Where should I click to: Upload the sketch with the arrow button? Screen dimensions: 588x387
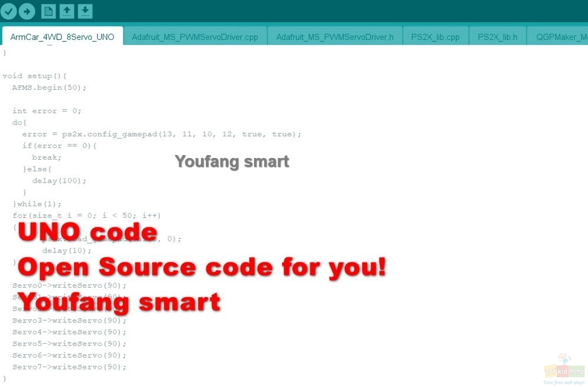[x=27, y=11]
